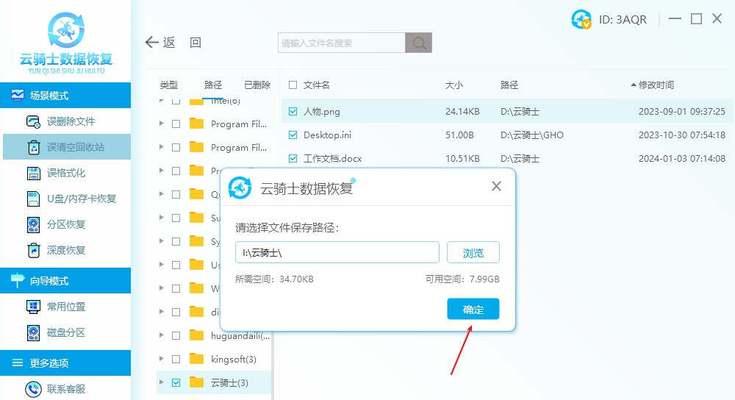Sort by the 路径 column header in file list
Viewport: 735px width, 400px height.
[x=509, y=85]
